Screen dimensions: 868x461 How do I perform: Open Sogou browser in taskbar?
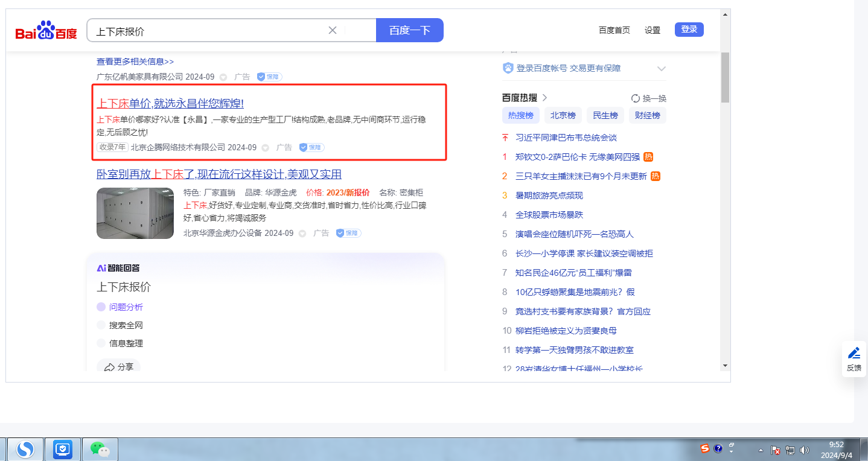pos(25,449)
